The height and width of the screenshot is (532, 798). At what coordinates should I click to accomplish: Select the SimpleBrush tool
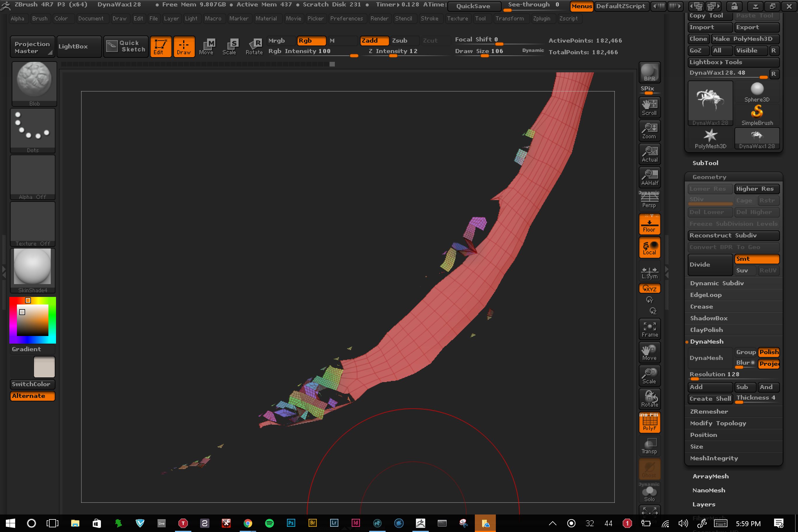click(757, 115)
